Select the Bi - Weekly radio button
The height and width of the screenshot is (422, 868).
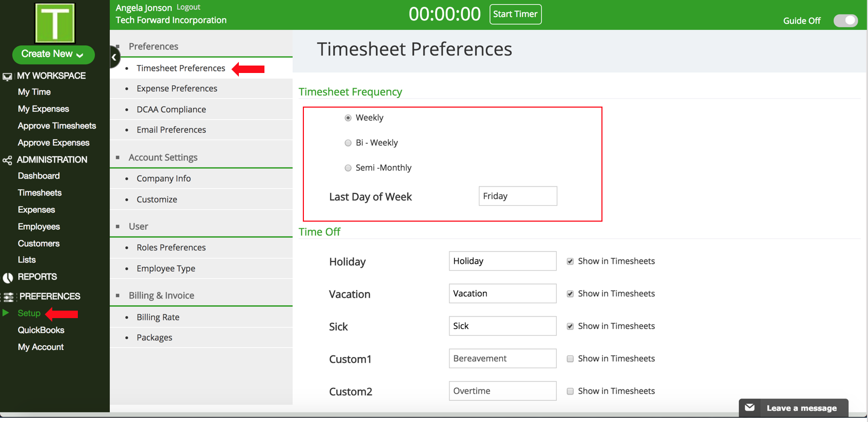tap(348, 143)
